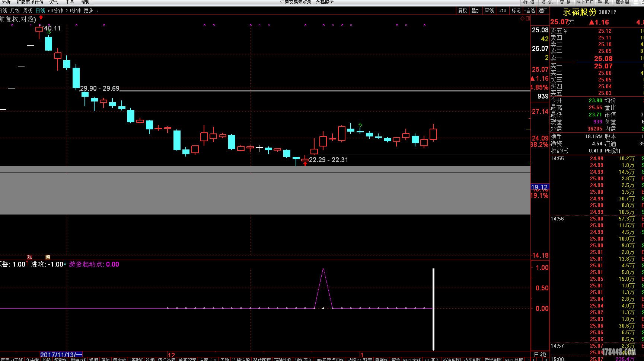The image size is (644, 361).
Task: Click the 最高 value 25.65
Action: (x=596, y=107)
